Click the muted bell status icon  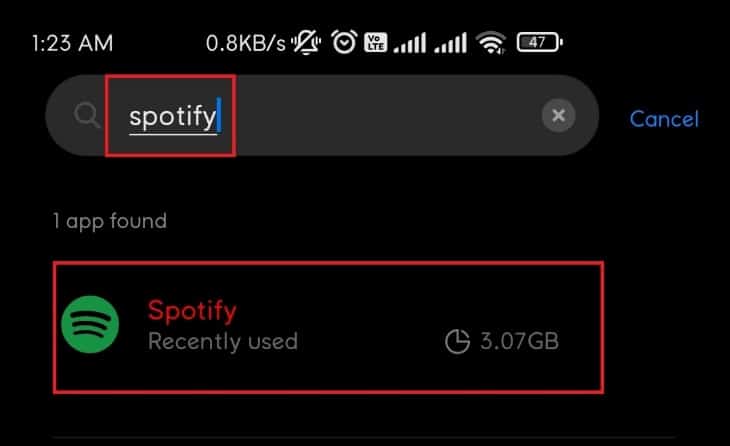pos(308,43)
